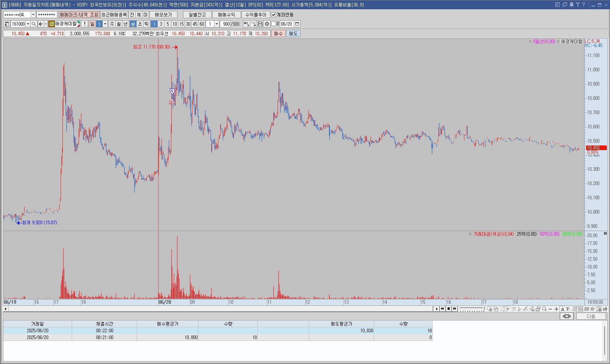Click the trade history vertical scrollbar
The width and height of the screenshot is (610, 364).
pyautogui.click(x=605, y=340)
